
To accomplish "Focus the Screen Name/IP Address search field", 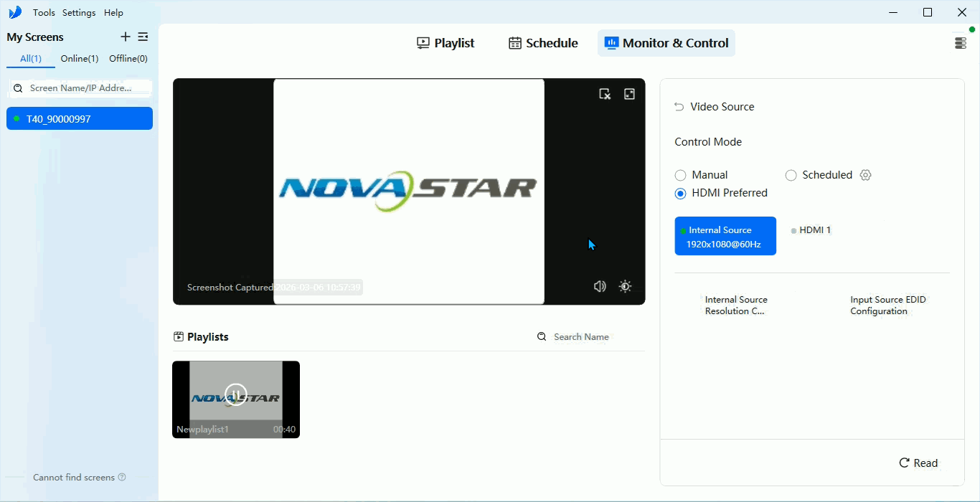I will (80, 88).
